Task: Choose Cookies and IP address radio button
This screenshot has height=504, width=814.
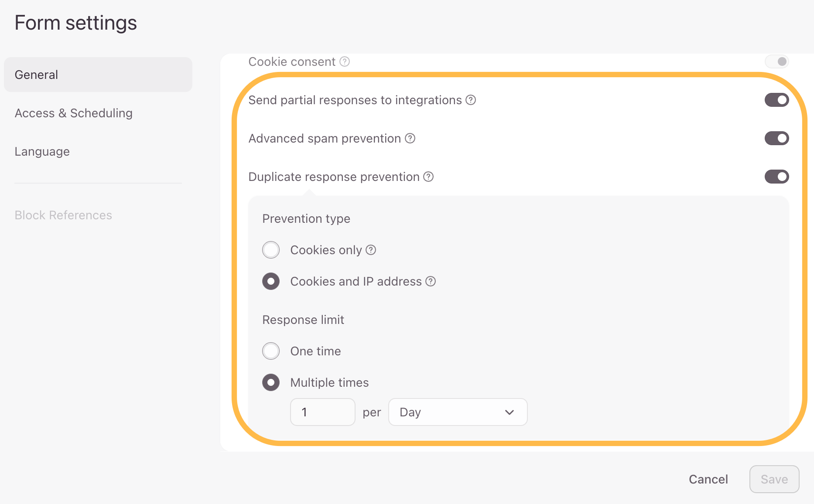Action: pos(271,281)
